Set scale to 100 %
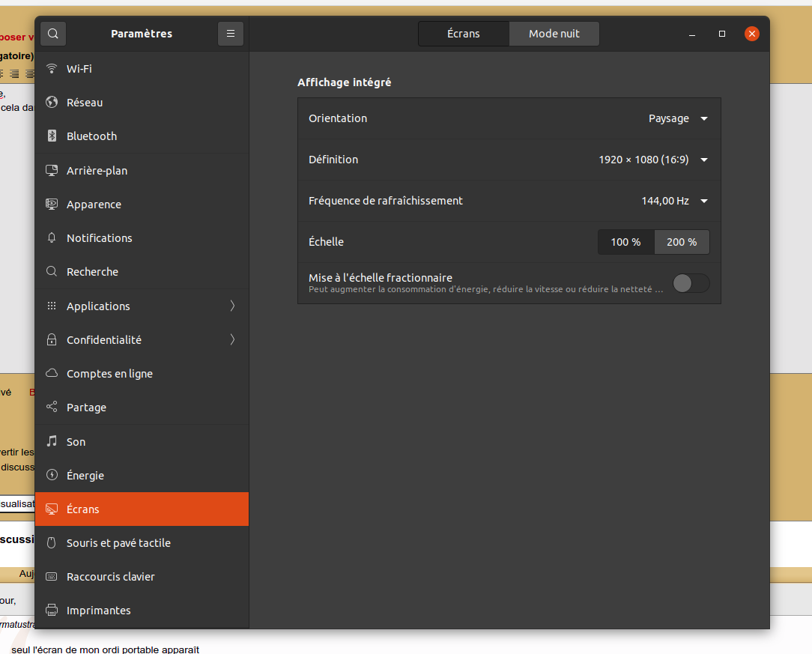Screen dimensions: 812x654 [x=625, y=242]
